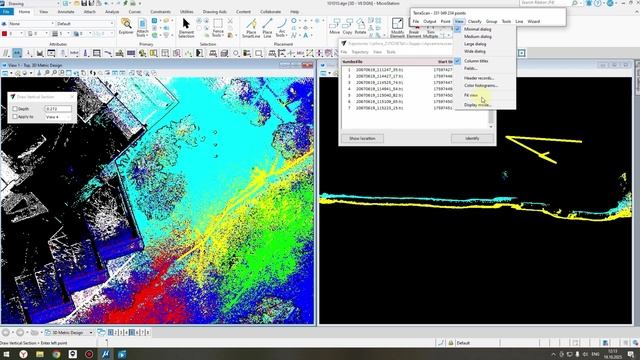Viewport: 640px width, 360px height.
Task: Click the trajectory list vertical scrollbar
Action: click(491, 118)
